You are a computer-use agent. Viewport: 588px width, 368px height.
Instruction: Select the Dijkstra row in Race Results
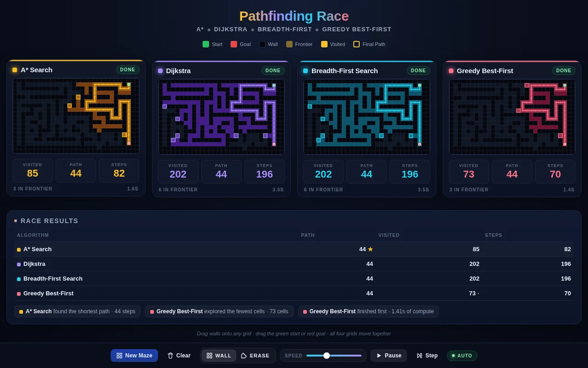(x=294, y=264)
